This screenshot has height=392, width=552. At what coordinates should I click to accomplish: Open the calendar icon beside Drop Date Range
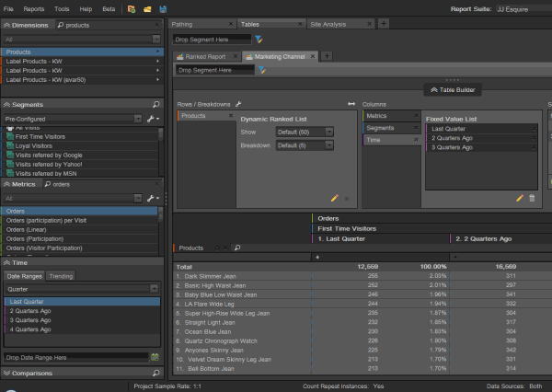[156, 356]
